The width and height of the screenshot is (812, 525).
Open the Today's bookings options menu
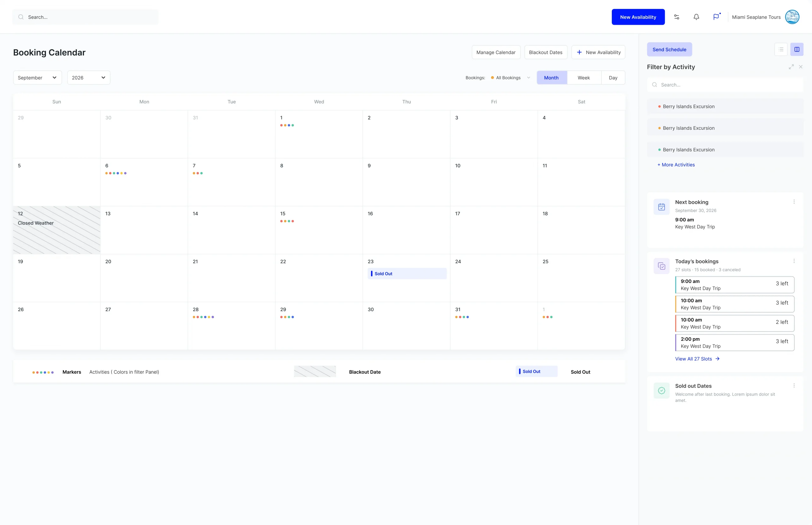[x=794, y=261]
